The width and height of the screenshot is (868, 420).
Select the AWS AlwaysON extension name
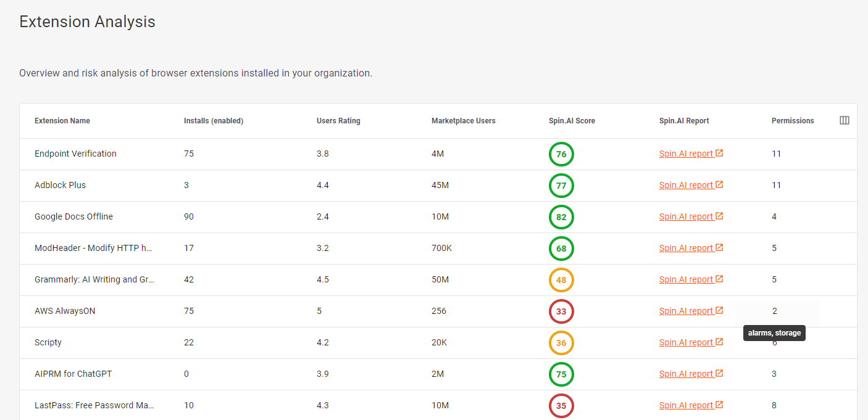click(x=65, y=311)
